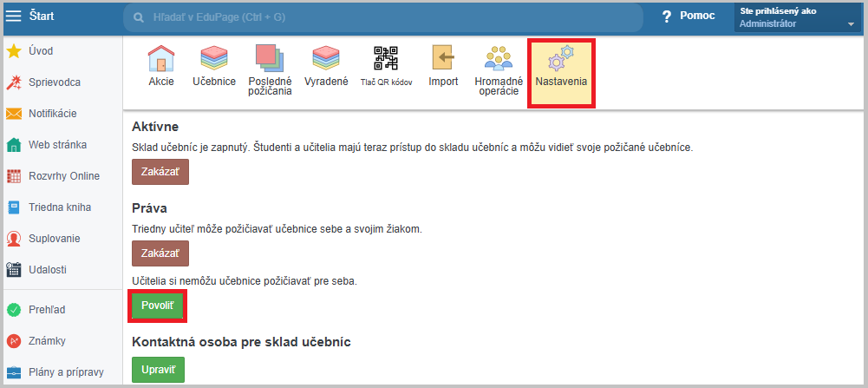The width and height of the screenshot is (868, 388).
Task: Select Sprievodca in the sidebar
Action: [x=55, y=82]
